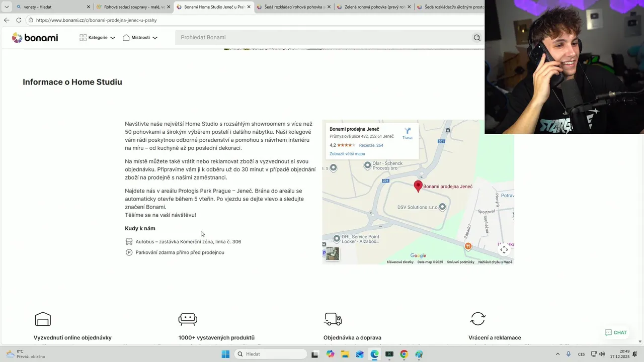This screenshot has width=644, height=362.
Task: Switch to 'Šedá rozkládací rohová pohovka' tab
Action: tap(293, 7)
